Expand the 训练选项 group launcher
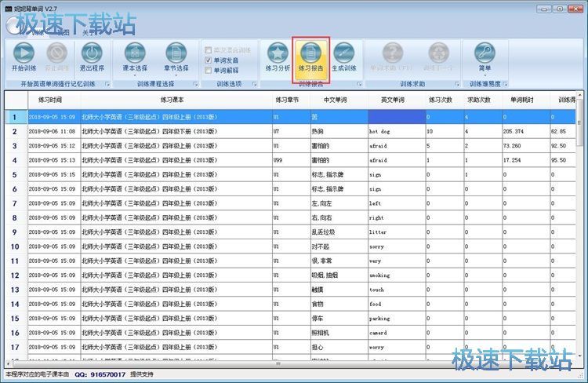Screen dimensions: 588x383 (254, 84)
